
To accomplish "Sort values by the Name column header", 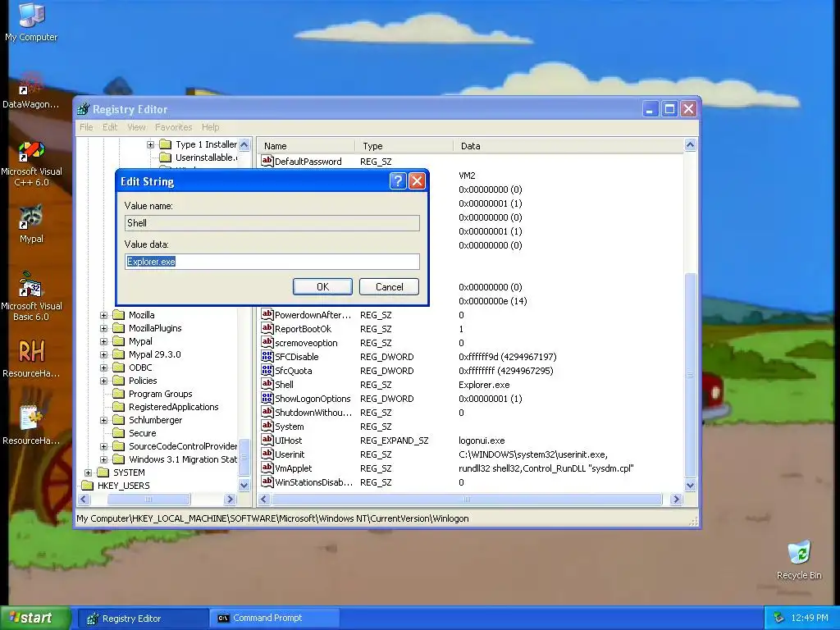I will click(x=307, y=146).
